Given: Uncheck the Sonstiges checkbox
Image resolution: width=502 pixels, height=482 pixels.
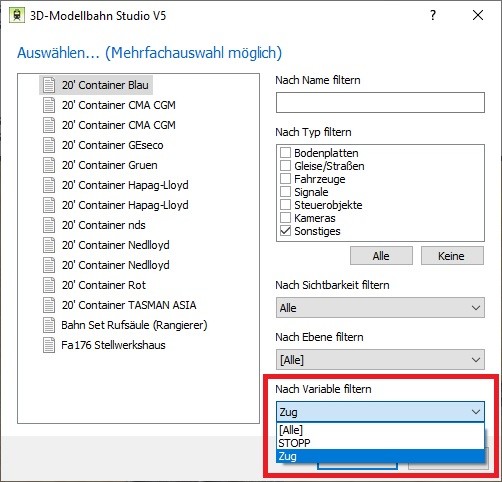Looking at the screenshot, I should 285,231.
